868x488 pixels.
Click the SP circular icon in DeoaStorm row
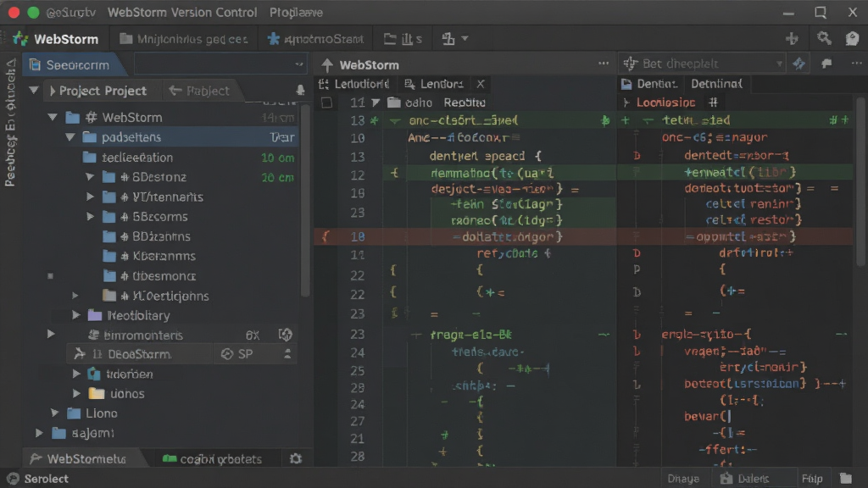pyautogui.click(x=227, y=354)
